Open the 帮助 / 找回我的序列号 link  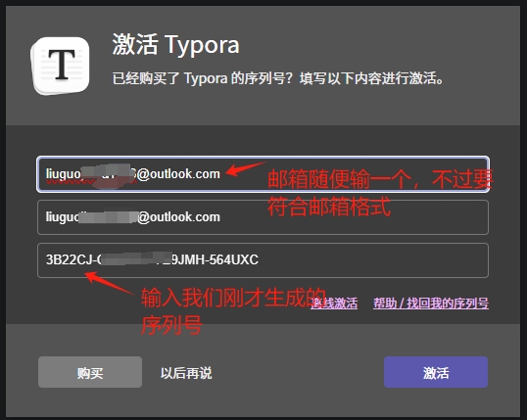[x=431, y=303]
